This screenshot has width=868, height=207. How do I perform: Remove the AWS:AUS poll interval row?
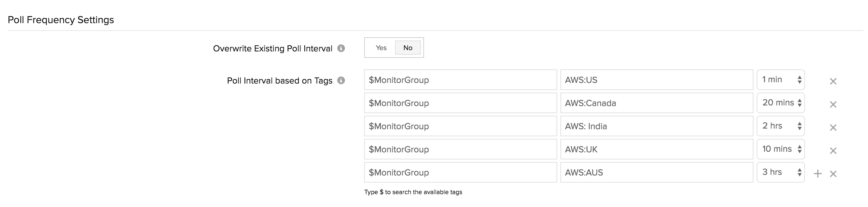tap(833, 173)
